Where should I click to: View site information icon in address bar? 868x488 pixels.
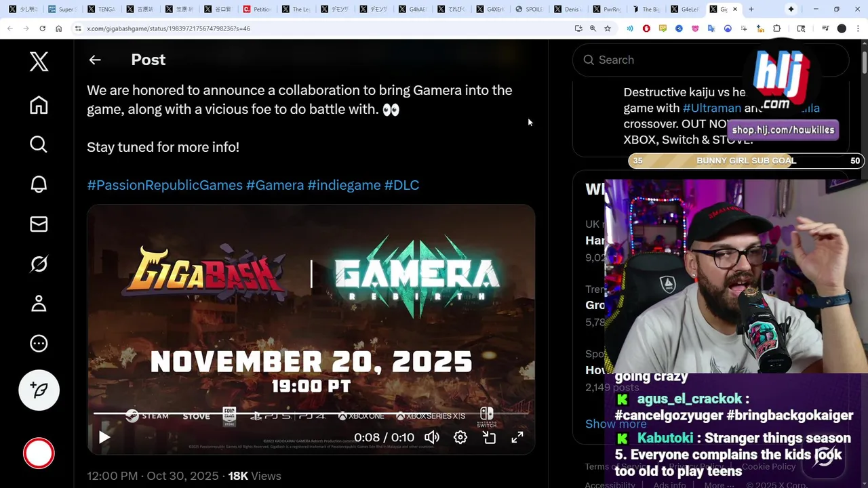(x=78, y=28)
